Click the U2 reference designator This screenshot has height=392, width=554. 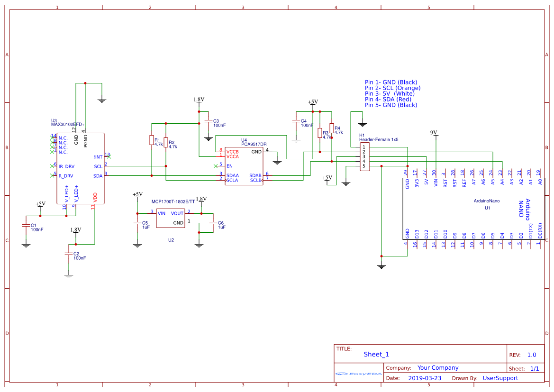tap(171, 240)
